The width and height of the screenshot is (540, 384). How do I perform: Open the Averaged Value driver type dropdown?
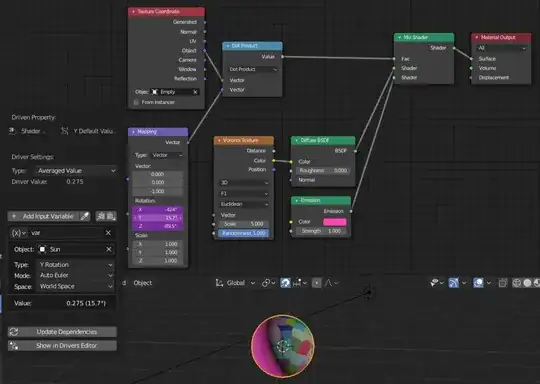[x=76, y=170]
